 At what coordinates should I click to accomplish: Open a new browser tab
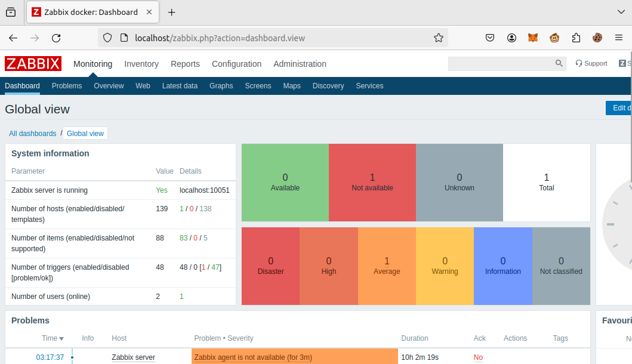tap(171, 13)
